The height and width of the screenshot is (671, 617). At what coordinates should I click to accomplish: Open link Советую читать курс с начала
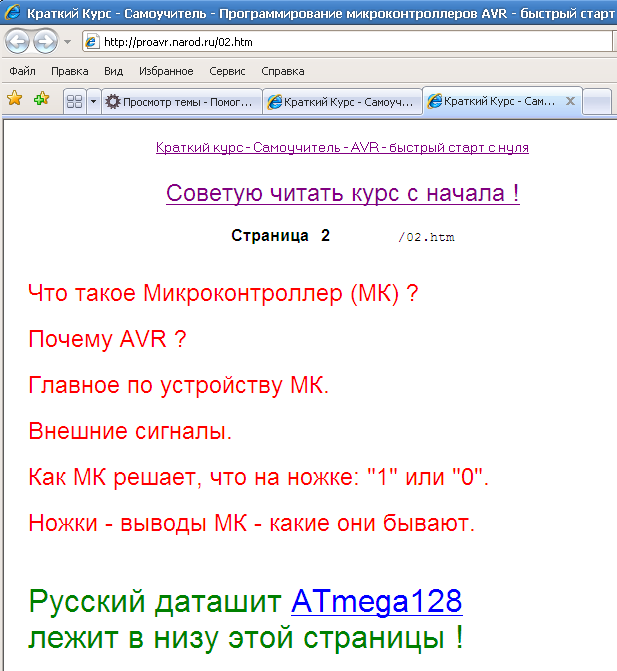(x=343, y=193)
